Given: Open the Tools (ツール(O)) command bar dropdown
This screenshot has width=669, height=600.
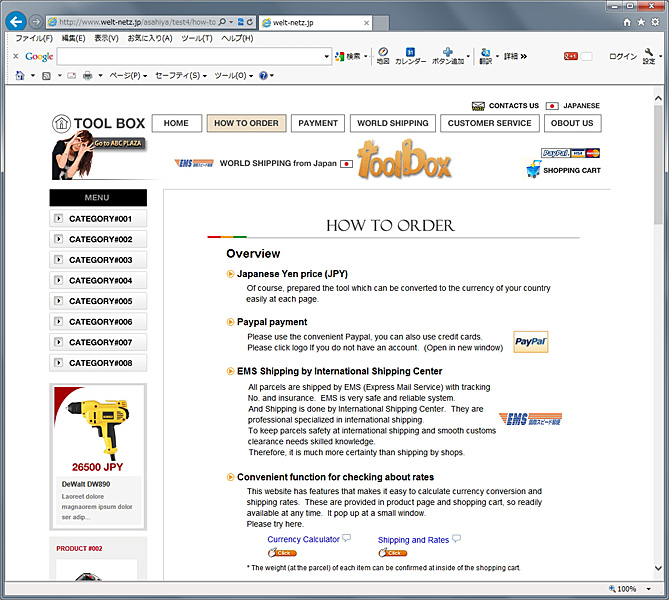Looking at the screenshot, I should tap(233, 76).
